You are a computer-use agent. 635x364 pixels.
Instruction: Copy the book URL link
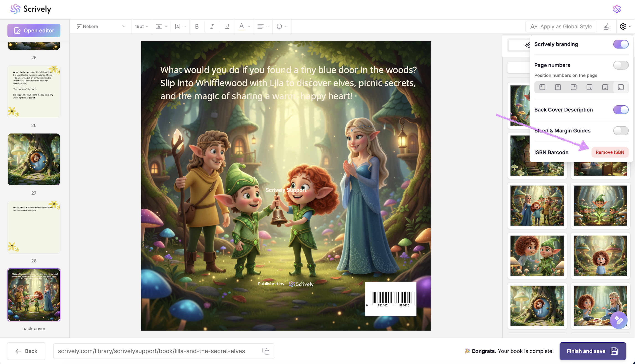coord(266,351)
